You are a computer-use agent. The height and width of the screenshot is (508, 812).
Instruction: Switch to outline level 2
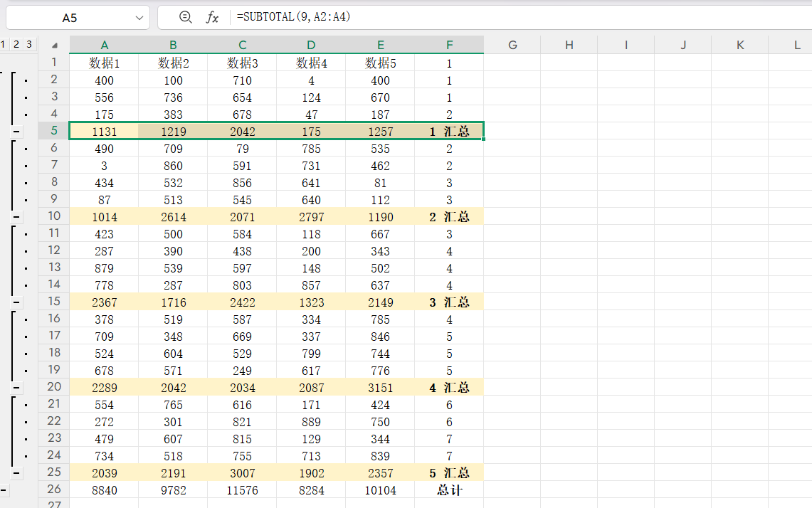pos(16,44)
